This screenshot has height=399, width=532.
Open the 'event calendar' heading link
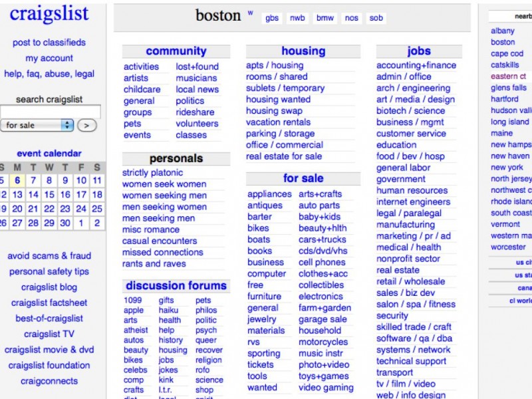tap(49, 154)
